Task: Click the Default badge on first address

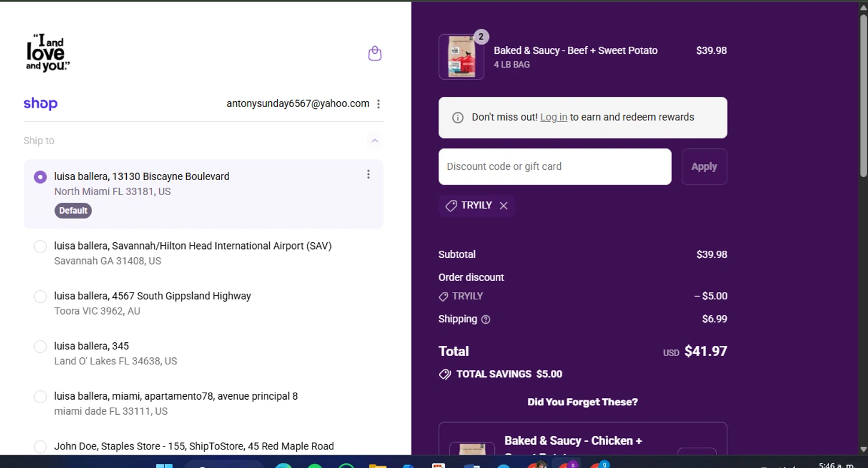Action: [x=73, y=211]
